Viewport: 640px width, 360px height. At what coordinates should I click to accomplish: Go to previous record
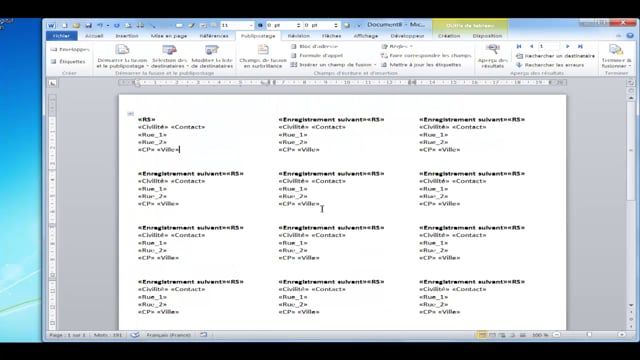531,47
